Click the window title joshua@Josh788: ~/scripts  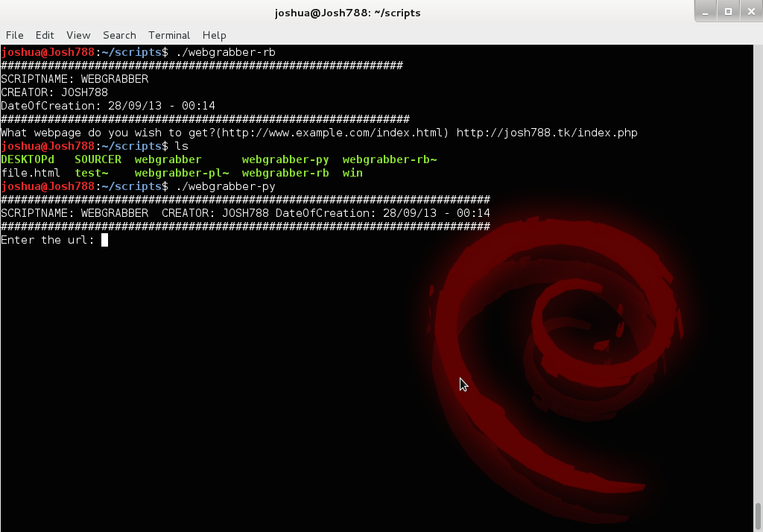point(348,12)
